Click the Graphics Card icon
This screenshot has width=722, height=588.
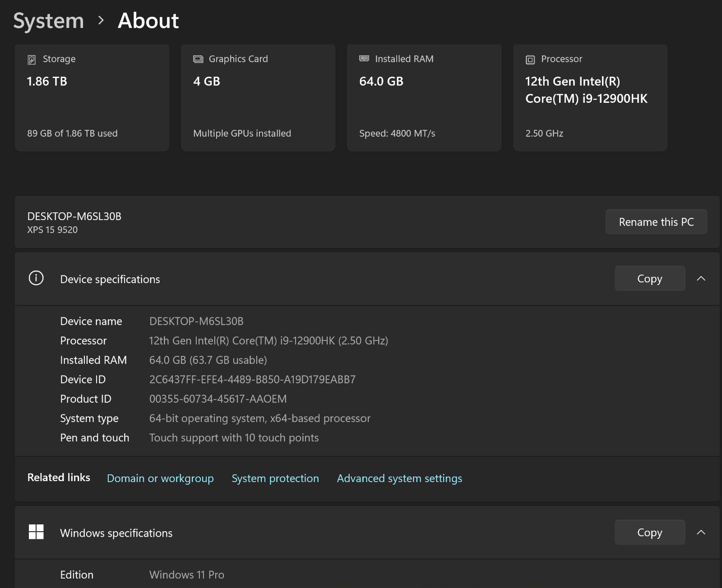coord(198,59)
